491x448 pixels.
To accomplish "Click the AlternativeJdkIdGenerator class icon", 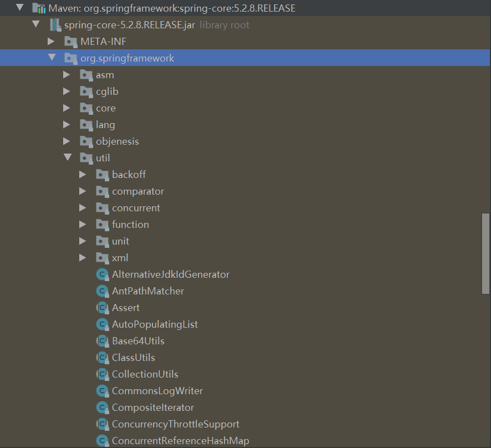I will pyautogui.click(x=103, y=275).
